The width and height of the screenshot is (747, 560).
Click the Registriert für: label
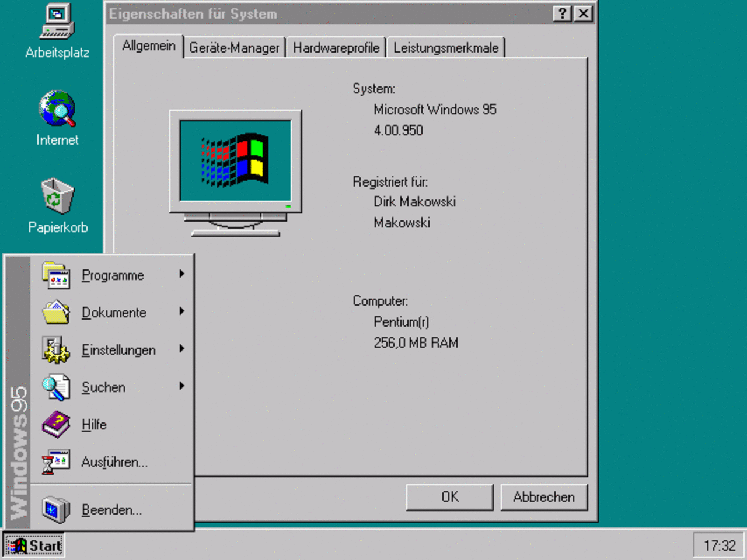pyautogui.click(x=390, y=182)
